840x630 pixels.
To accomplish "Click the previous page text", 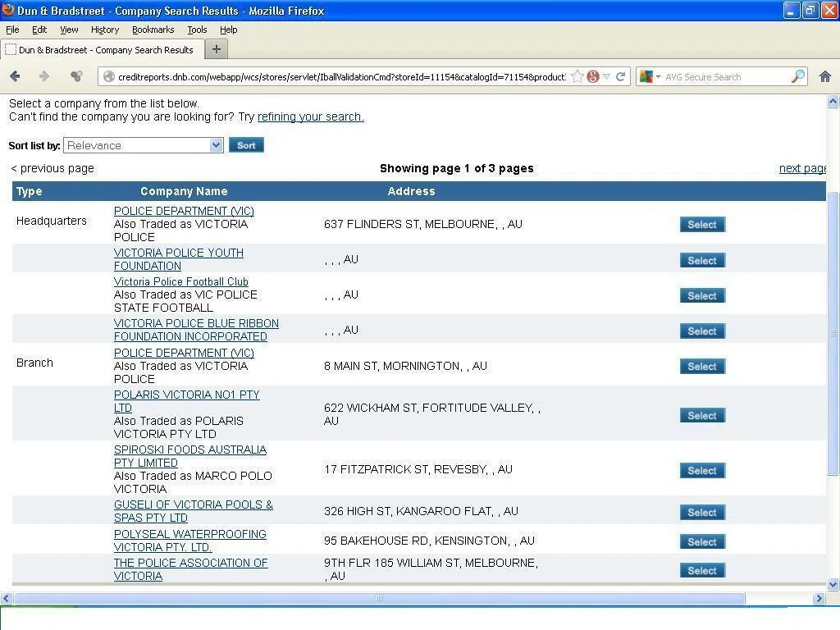I will (x=52, y=168).
